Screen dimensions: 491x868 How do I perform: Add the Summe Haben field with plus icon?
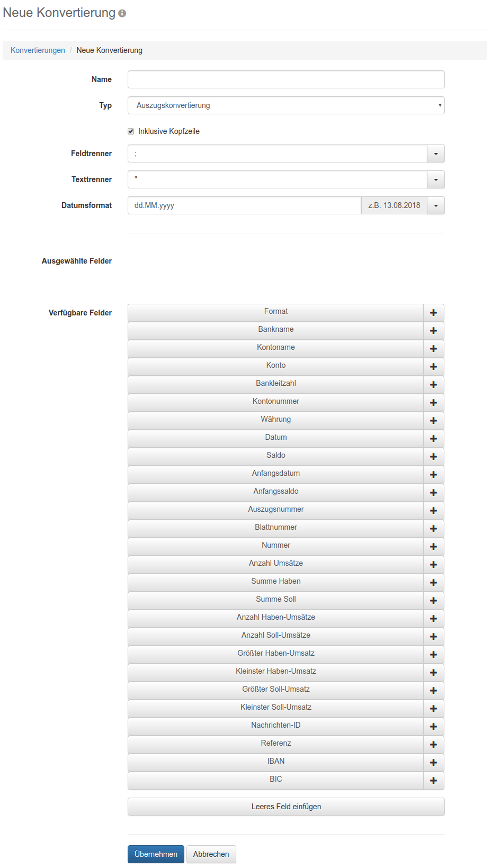[x=434, y=583]
